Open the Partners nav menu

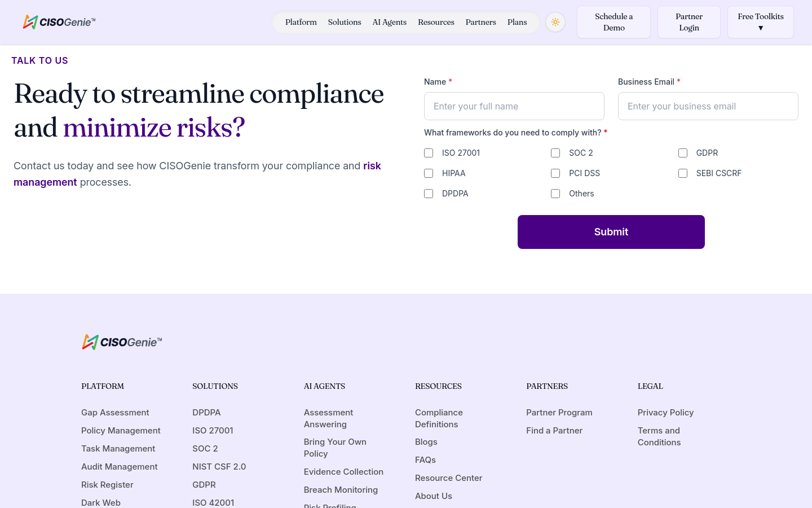coord(481,22)
